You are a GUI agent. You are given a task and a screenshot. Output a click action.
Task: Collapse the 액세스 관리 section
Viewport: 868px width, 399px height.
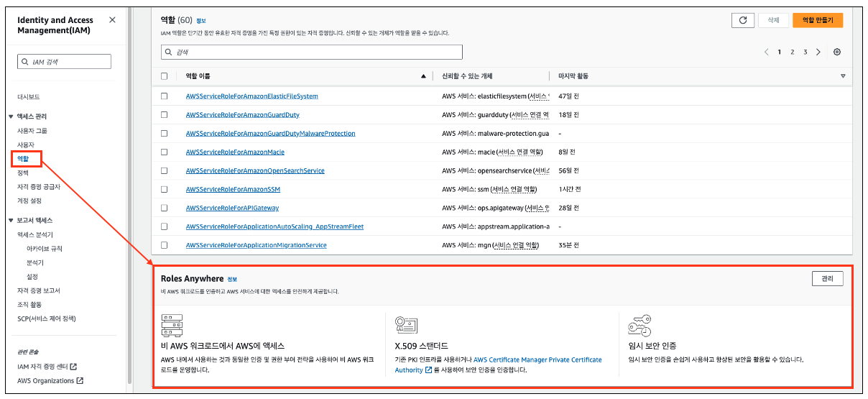(11, 116)
